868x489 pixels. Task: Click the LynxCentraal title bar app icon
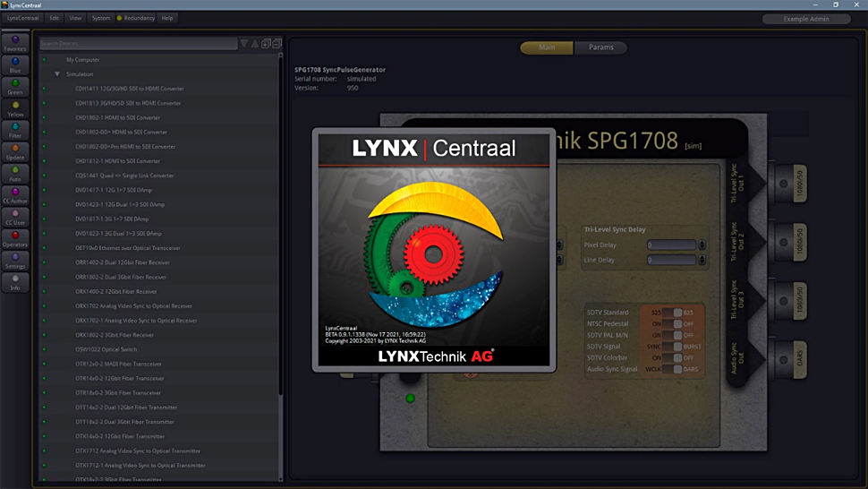click(5, 5)
